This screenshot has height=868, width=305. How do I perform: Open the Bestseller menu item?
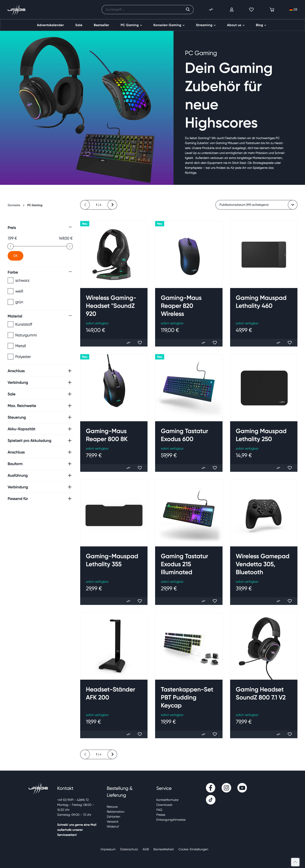coord(101,25)
